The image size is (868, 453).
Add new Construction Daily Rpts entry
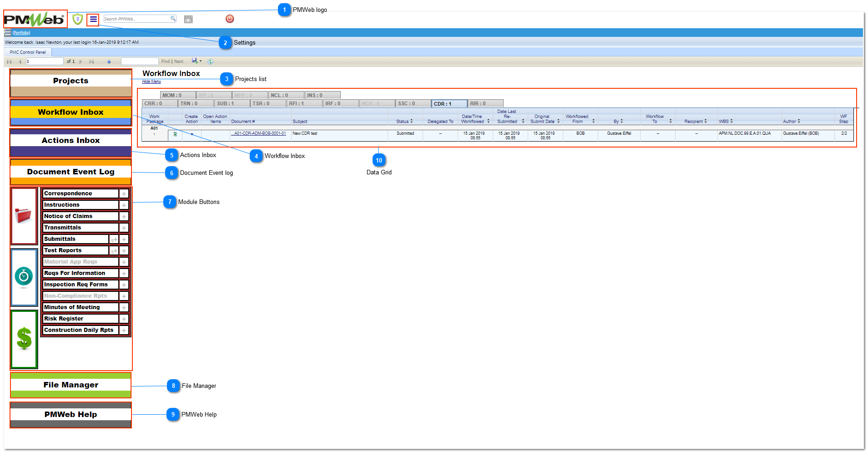[x=124, y=331]
